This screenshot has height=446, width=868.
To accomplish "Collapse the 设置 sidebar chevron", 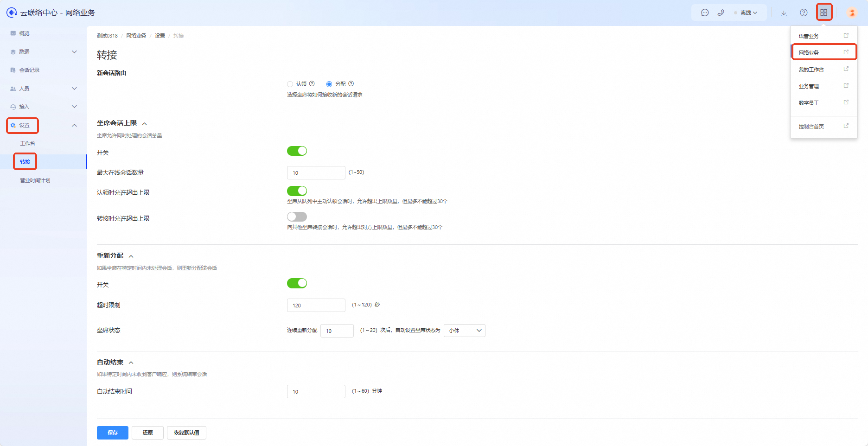I will pos(74,125).
